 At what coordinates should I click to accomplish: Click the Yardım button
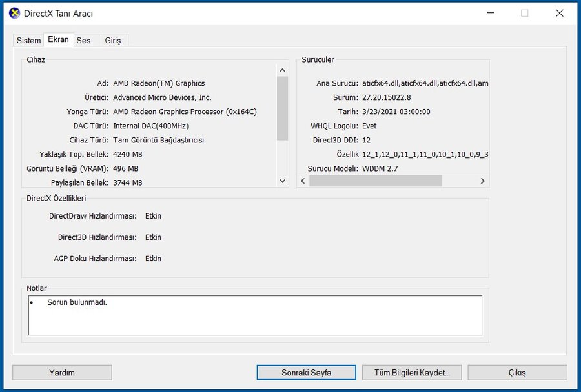pyautogui.click(x=62, y=373)
